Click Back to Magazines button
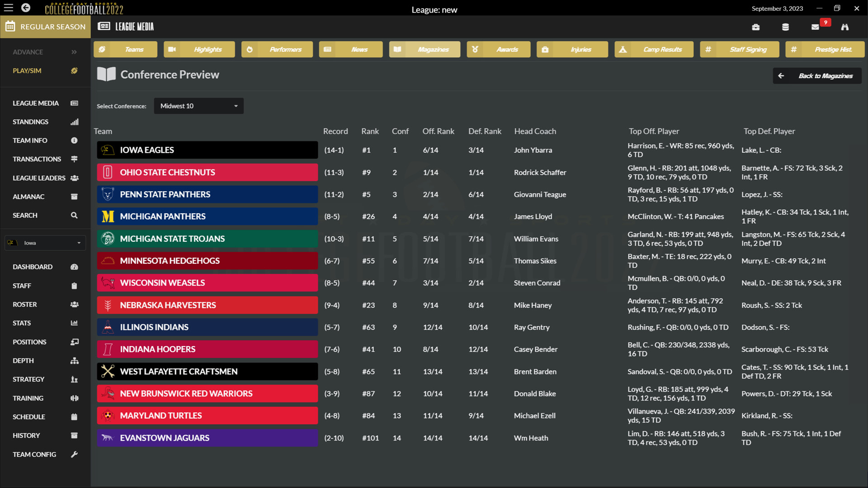 (x=816, y=75)
